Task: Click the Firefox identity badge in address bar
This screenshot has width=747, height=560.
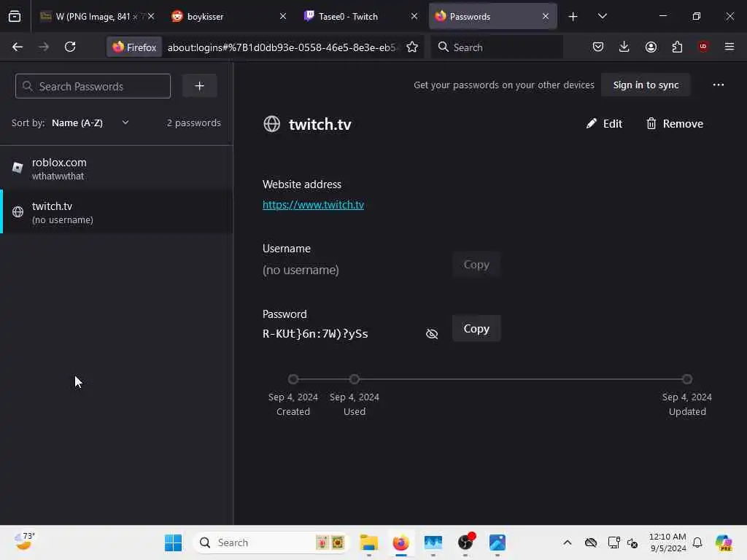Action: pos(134,47)
